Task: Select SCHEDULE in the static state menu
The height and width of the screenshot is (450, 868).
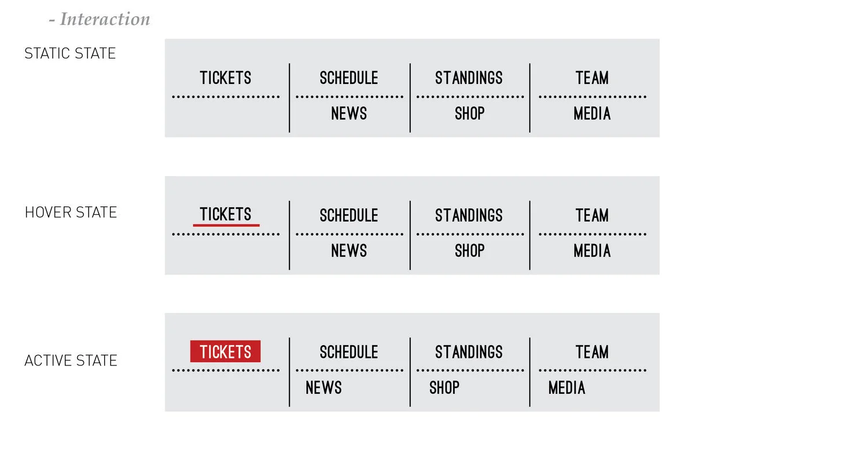Action: click(349, 78)
